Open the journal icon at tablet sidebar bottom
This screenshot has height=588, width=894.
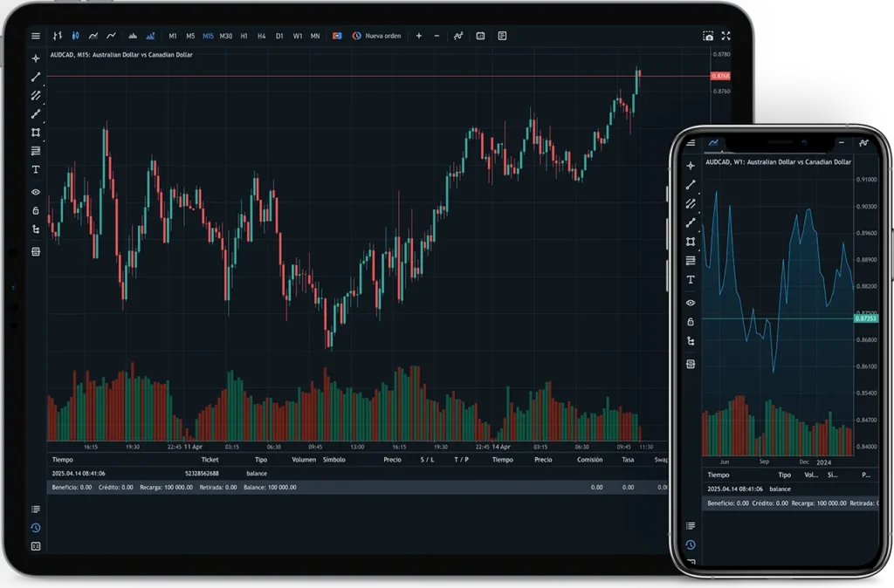point(35,546)
